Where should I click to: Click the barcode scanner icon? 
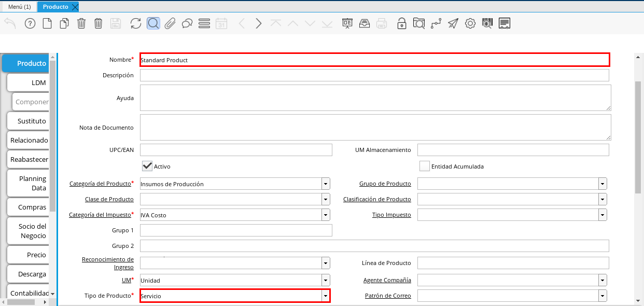[x=487, y=23]
